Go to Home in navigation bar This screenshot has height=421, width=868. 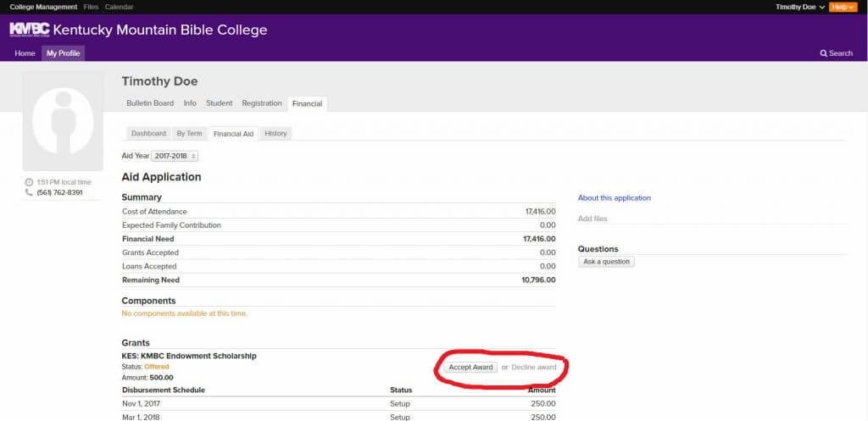(25, 53)
